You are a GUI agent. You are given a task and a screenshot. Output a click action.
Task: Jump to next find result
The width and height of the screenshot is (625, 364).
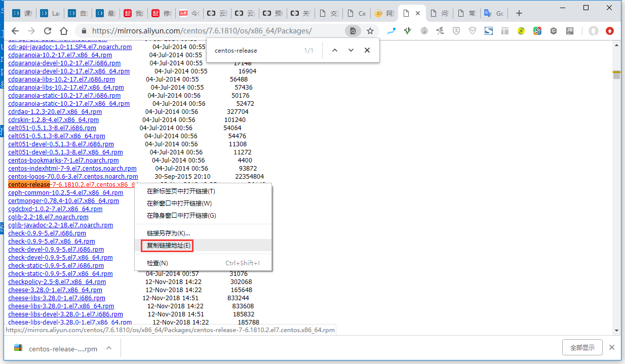point(350,50)
